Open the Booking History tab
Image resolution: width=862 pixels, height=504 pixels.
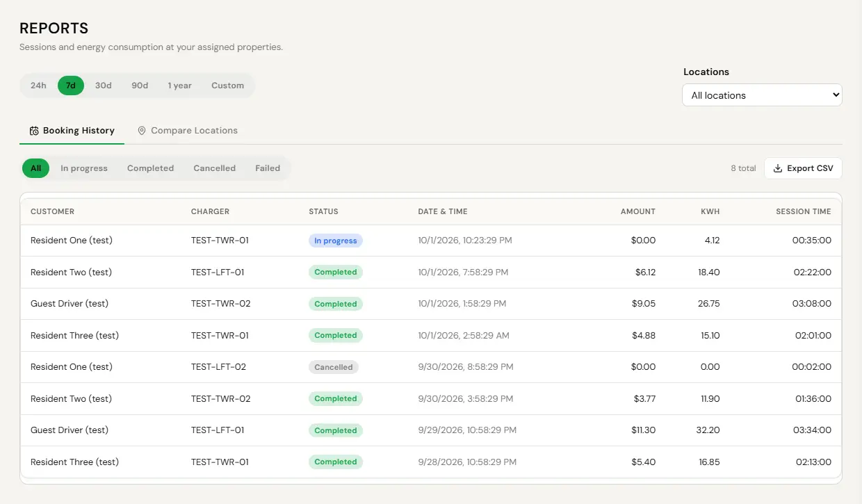[x=72, y=131]
